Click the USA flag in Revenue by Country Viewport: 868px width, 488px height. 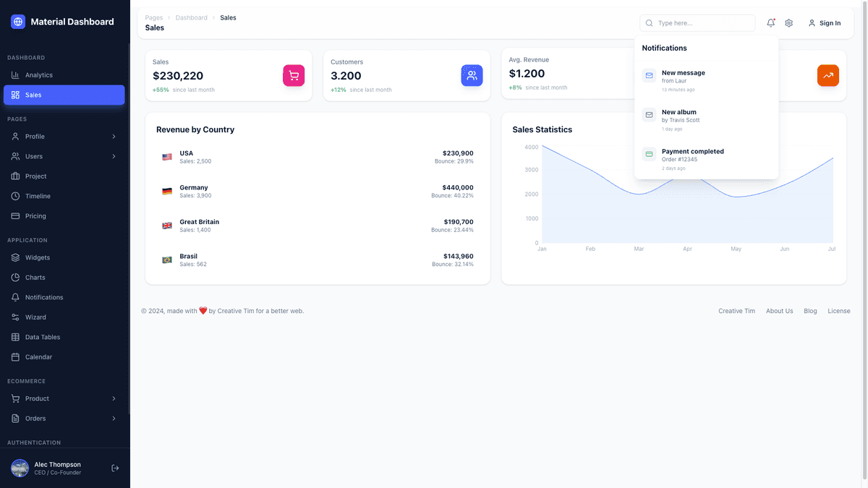(x=167, y=156)
